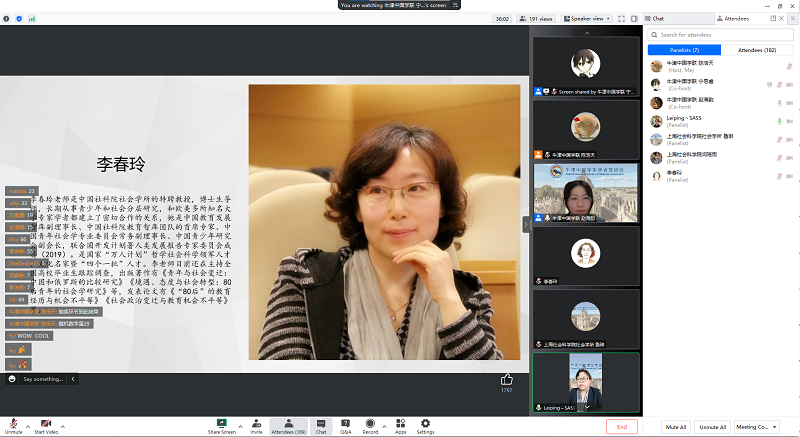
Task: Click the side panel layout icon
Action: 634,18
